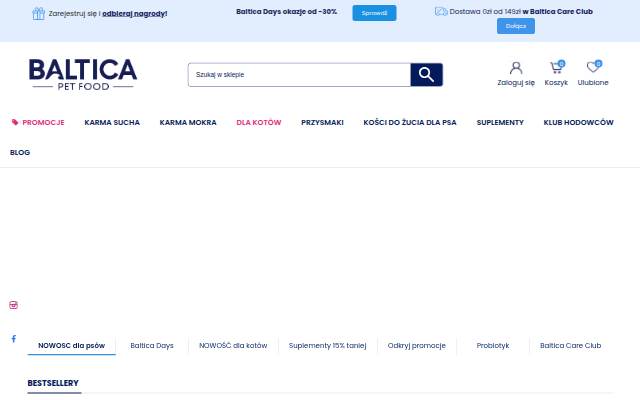Open the shopping cart icon
Viewport: 640px width, 400px height.
click(556, 67)
